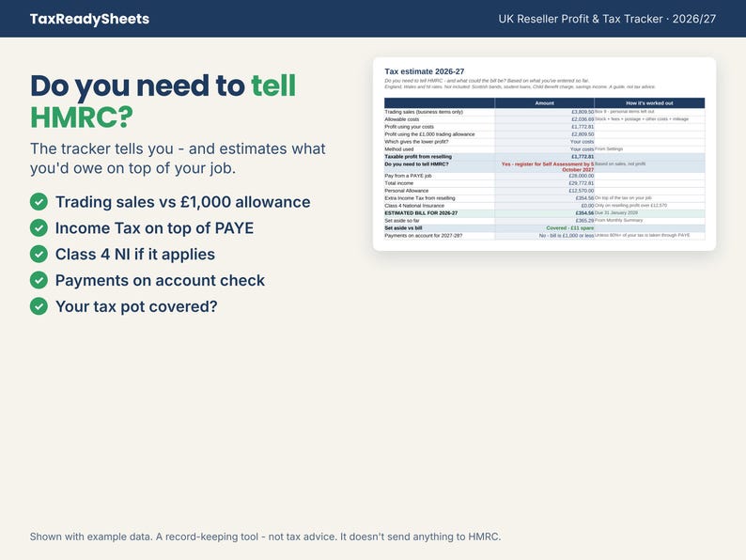
Task: Click the 'Based on sales, not profit' note
Action: [x=620, y=163]
